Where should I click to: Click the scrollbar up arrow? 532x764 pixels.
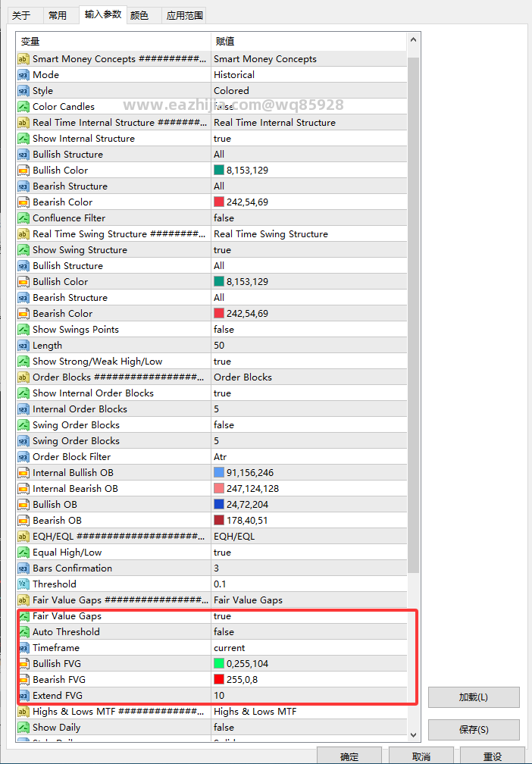[413, 40]
